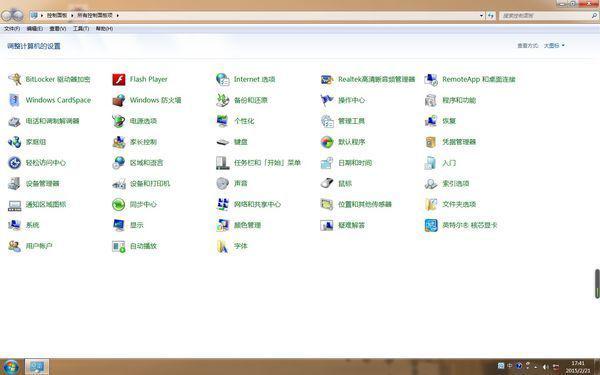Open 设备管理器 device manager icon

click(15, 184)
